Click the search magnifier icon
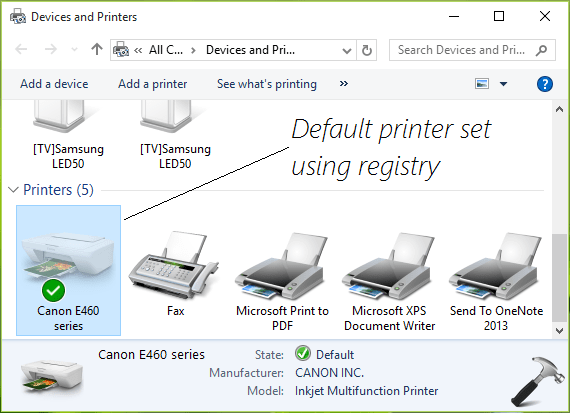This screenshot has height=413, width=570. (x=541, y=50)
